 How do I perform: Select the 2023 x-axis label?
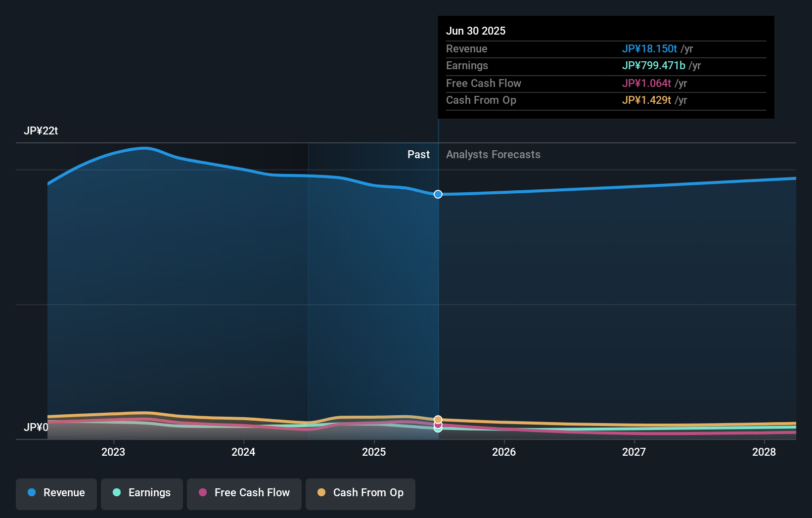[x=113, y=452]
